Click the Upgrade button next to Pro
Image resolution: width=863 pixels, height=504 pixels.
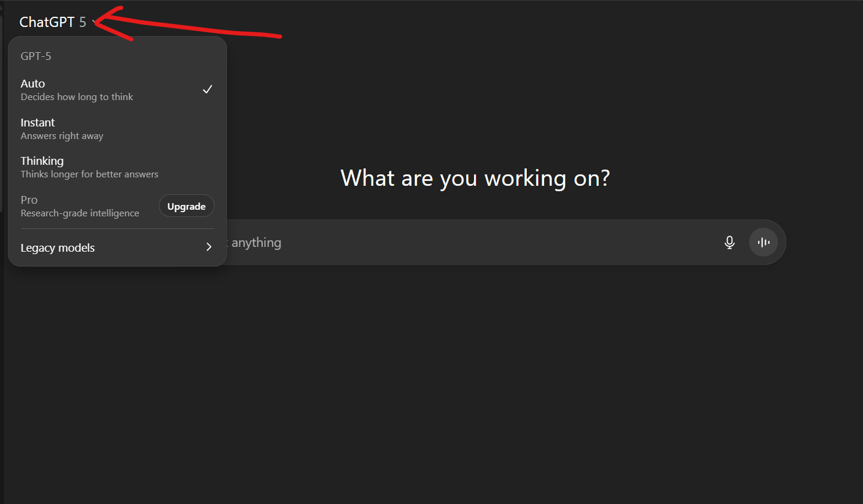point(186,206)
